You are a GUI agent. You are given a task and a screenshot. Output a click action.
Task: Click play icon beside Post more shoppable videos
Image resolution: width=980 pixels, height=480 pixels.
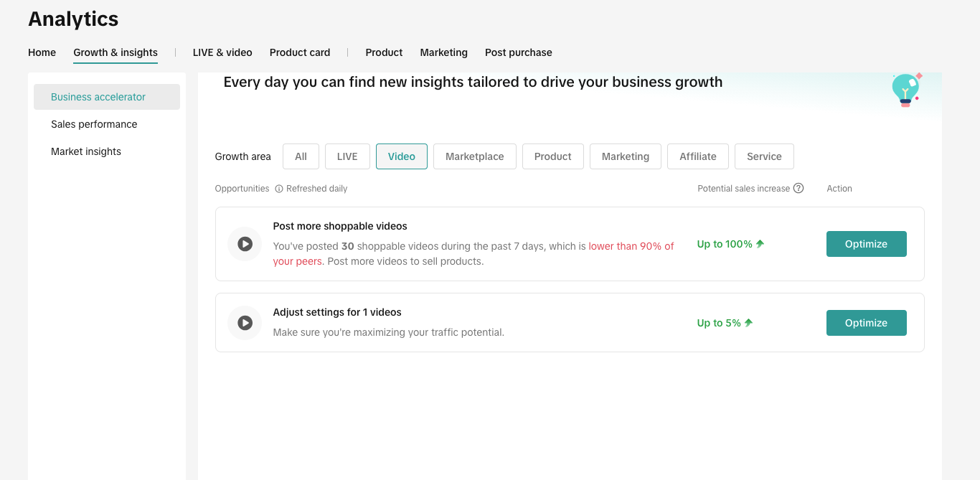245,244
